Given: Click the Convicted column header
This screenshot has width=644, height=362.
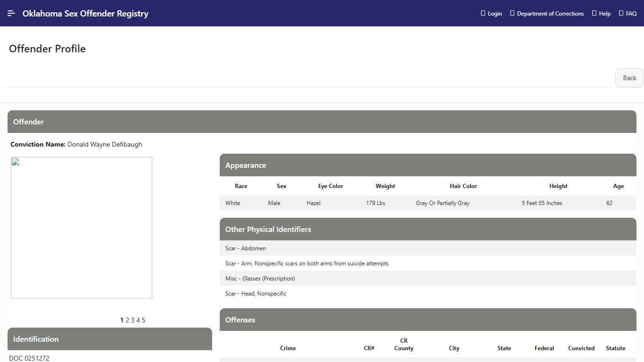Looking at the screenshot, I should [581, 348].
